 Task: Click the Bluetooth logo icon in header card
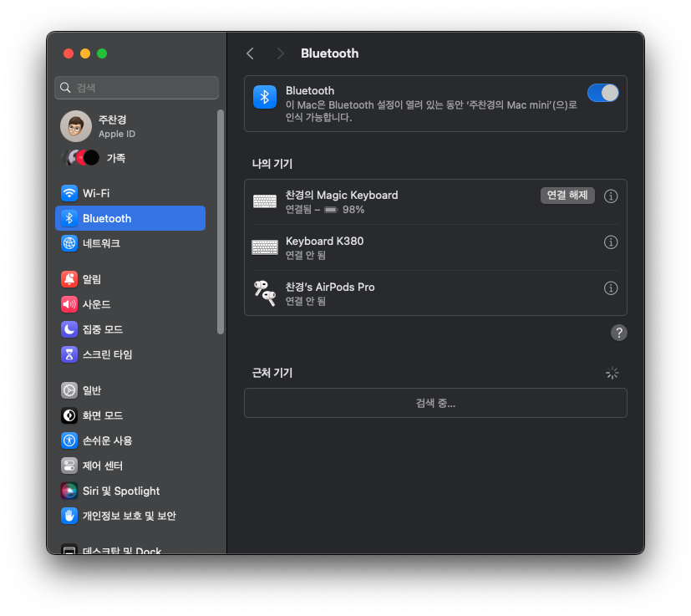[265, 97]
